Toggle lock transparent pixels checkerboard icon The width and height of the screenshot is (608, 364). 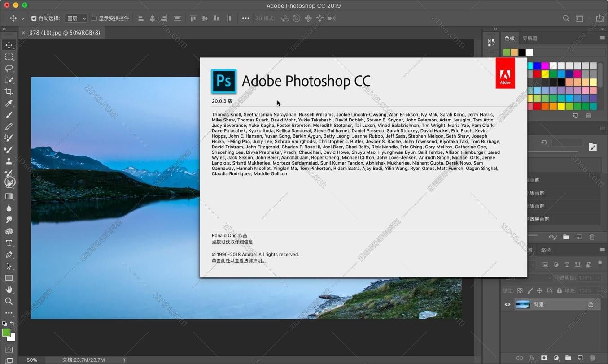click(x=520, y=290)
